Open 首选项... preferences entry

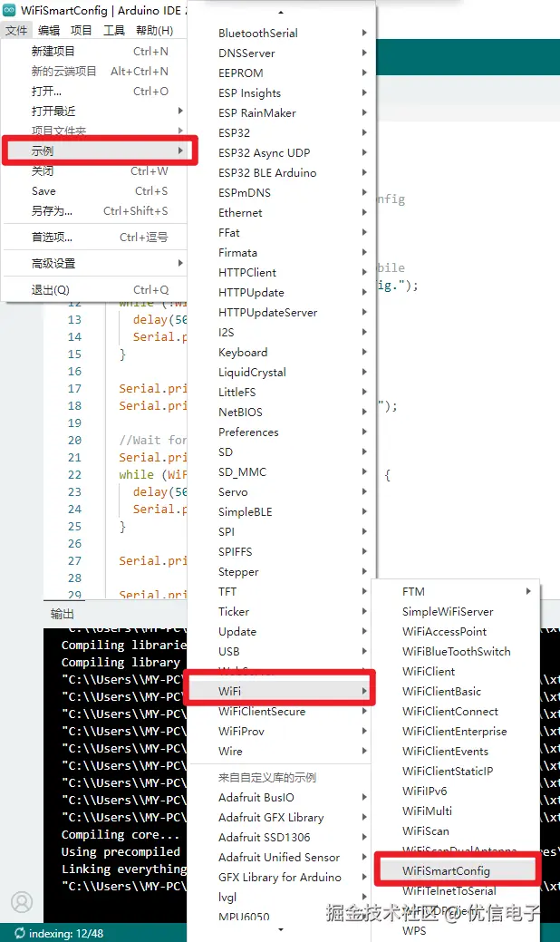pyautogui.click(x=95, y=238)
